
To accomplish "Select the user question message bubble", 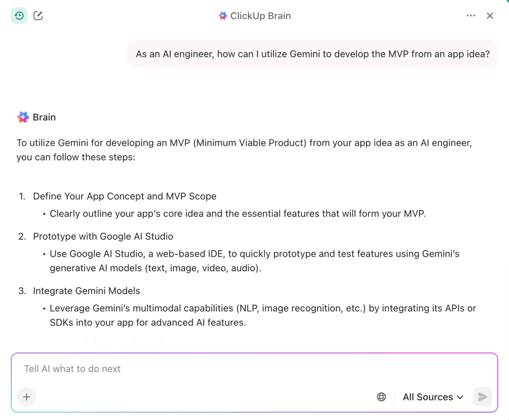I will coord(313,54).
